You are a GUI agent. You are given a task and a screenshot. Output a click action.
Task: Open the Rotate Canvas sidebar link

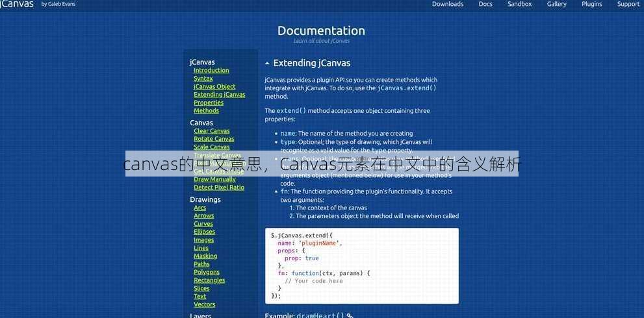tap(214, 139)
